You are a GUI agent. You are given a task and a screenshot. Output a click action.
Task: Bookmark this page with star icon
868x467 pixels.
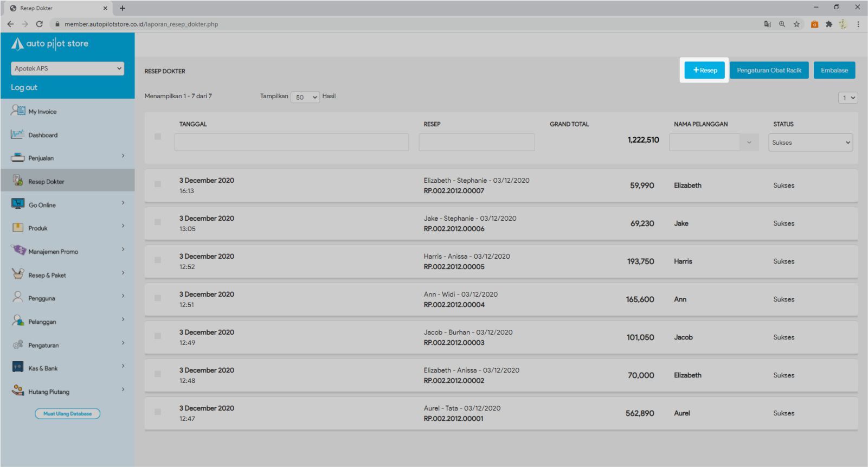(796, 24)
